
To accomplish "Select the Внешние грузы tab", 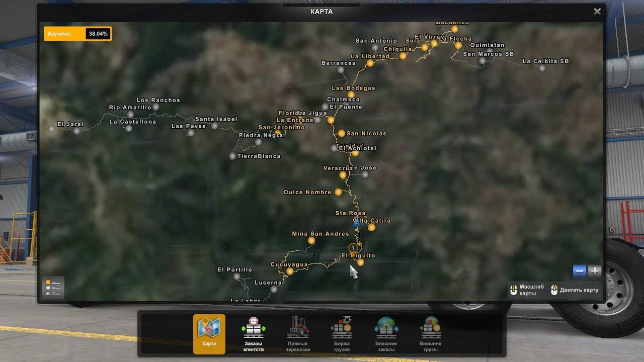I will click(x=430, y=334).
